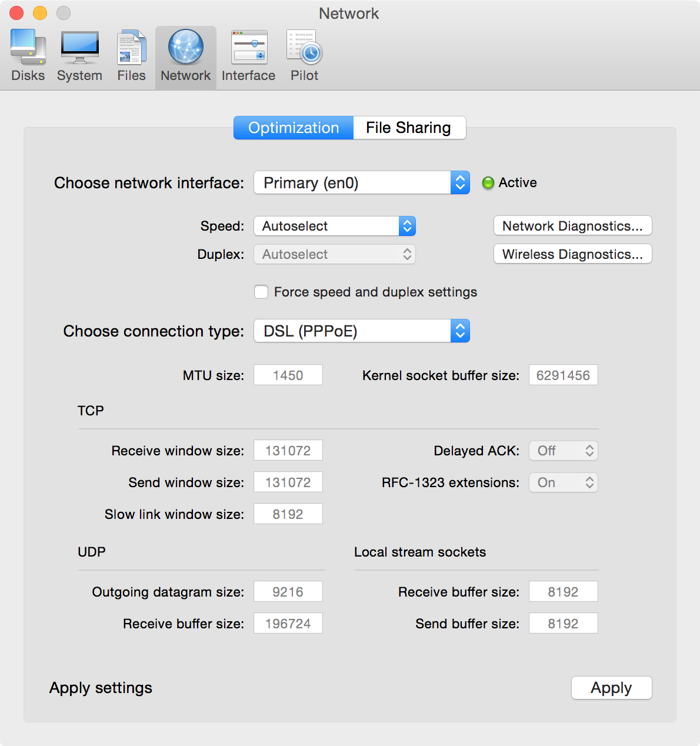Click the "Choose connection type:" label

pos(154,331)
